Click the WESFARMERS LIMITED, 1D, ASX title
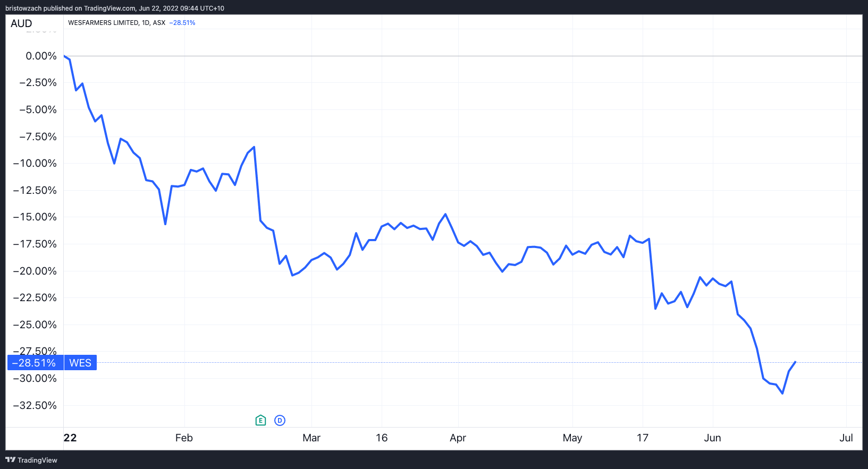 click(116, 23)
